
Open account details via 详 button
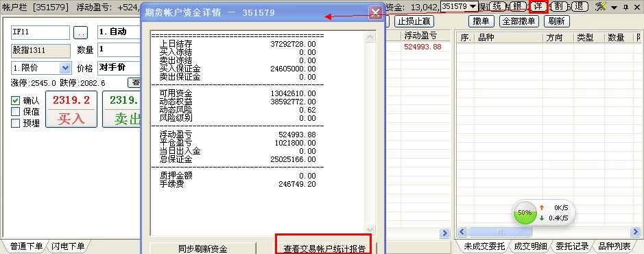[538, 7]
